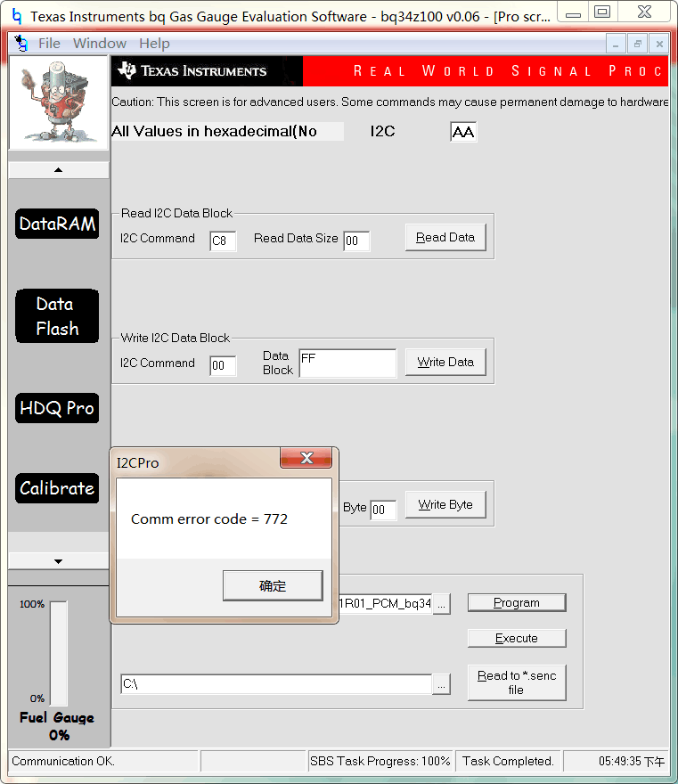Confirm the I2CPro error dialog with 确定

[x=273, y=585]
